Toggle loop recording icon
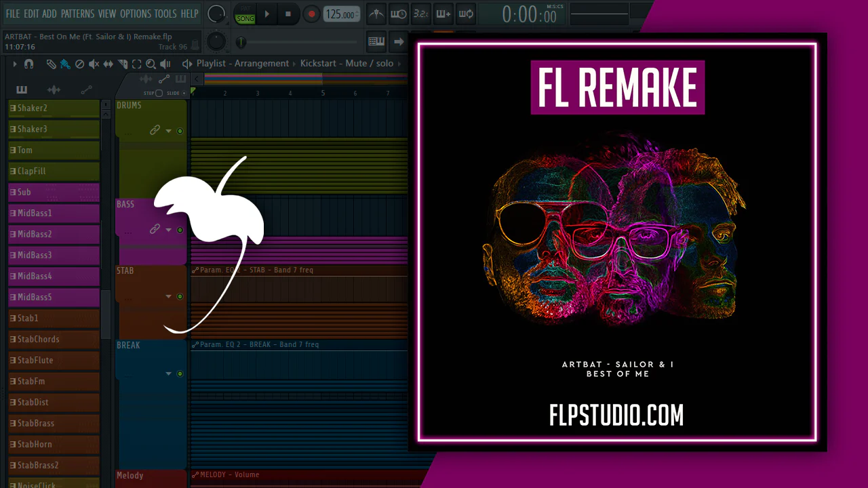Screen dimensions: 868x488 466,14
